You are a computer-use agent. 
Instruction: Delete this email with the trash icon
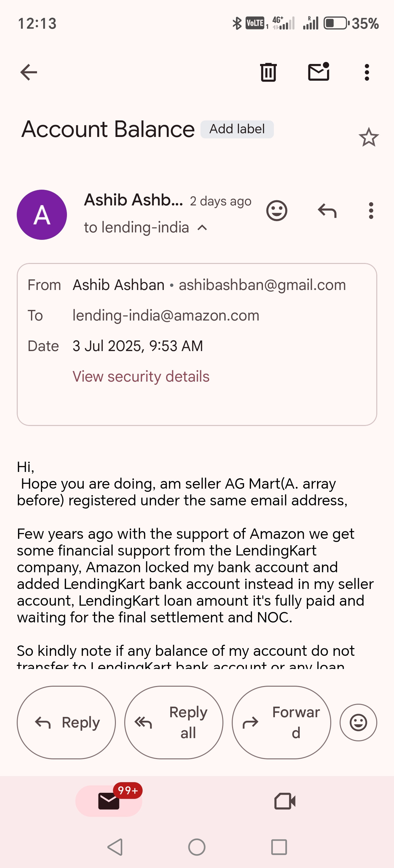click(268, 72)
